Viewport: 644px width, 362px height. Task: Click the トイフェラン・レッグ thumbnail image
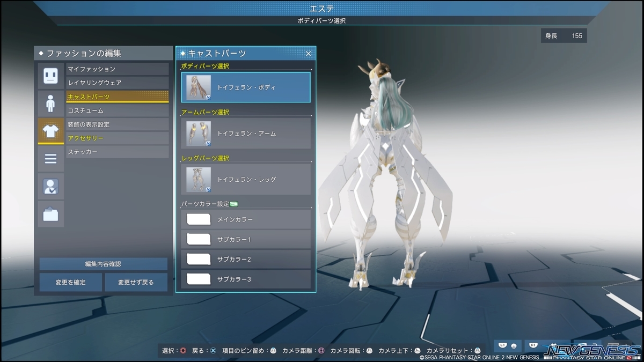coord(199,180)
